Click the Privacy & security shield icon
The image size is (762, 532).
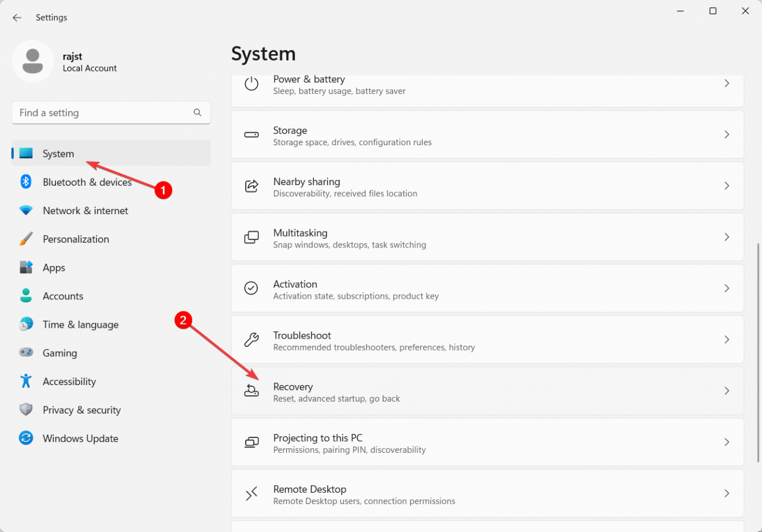(x=26, y=410)
